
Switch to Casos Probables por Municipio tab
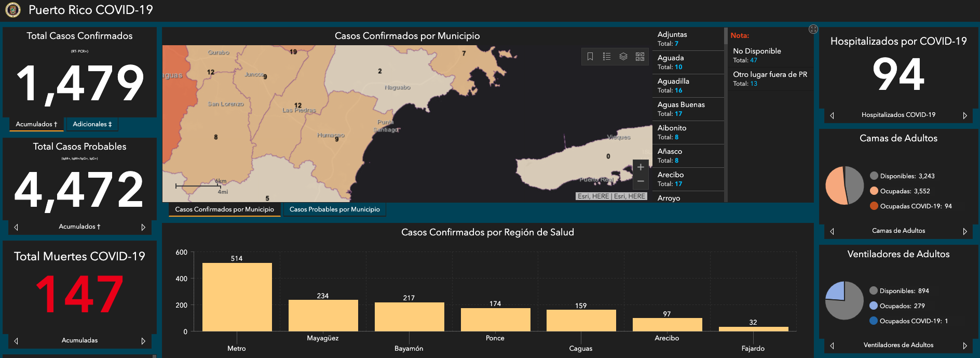(x=335, y=209)
